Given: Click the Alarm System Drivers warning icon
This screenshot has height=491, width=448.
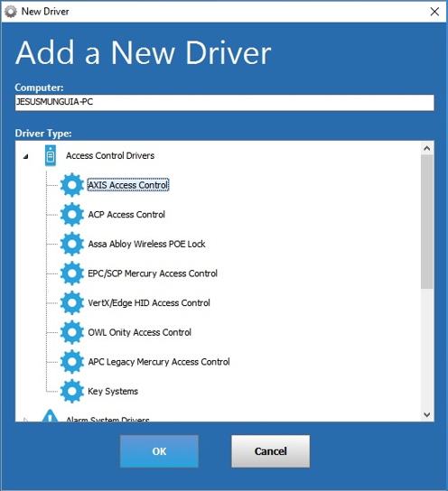Looking at the screenshot, I should [x=50, y=416].
